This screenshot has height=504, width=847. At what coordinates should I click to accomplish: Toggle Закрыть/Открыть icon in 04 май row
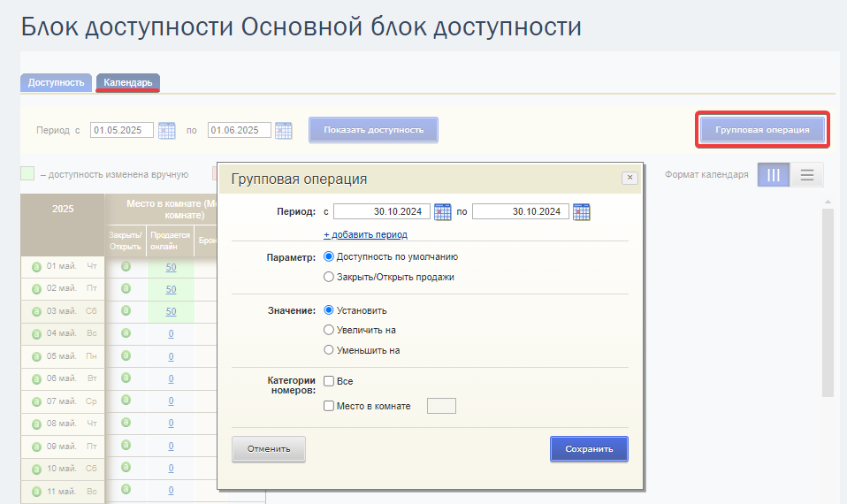126,332
